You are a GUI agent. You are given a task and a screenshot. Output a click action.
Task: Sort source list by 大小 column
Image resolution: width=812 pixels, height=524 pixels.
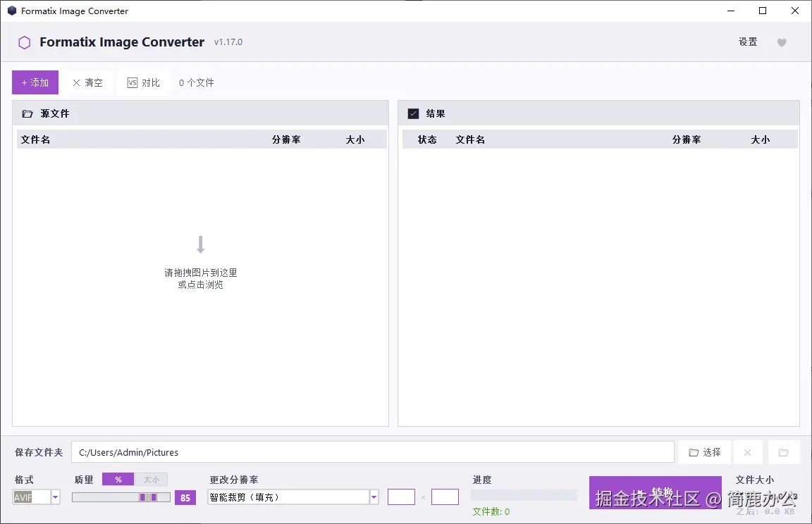point(355,139)
